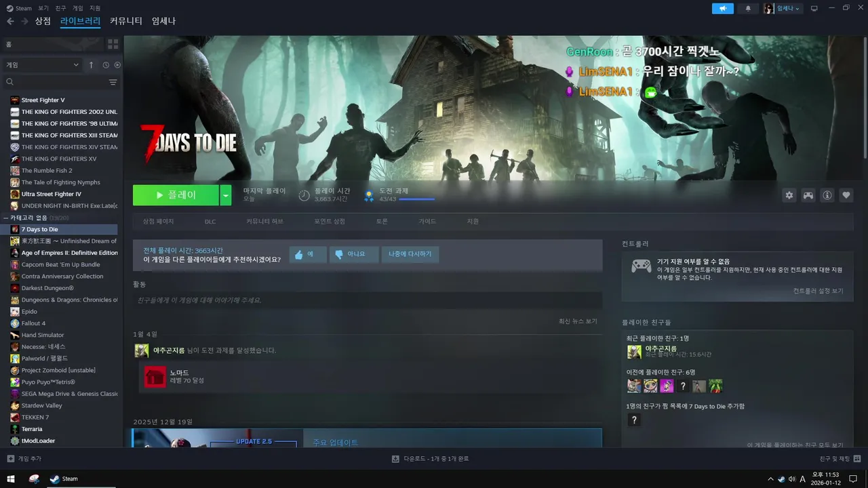868x488 pixels.
Task: Open 포인트 상점 tab
Action: click(330, 222)
